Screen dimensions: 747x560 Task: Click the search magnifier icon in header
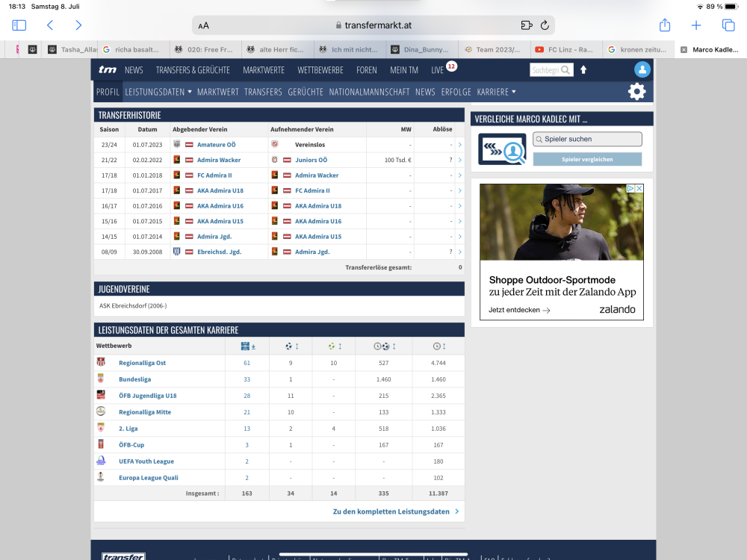click(x=565, y=70)
